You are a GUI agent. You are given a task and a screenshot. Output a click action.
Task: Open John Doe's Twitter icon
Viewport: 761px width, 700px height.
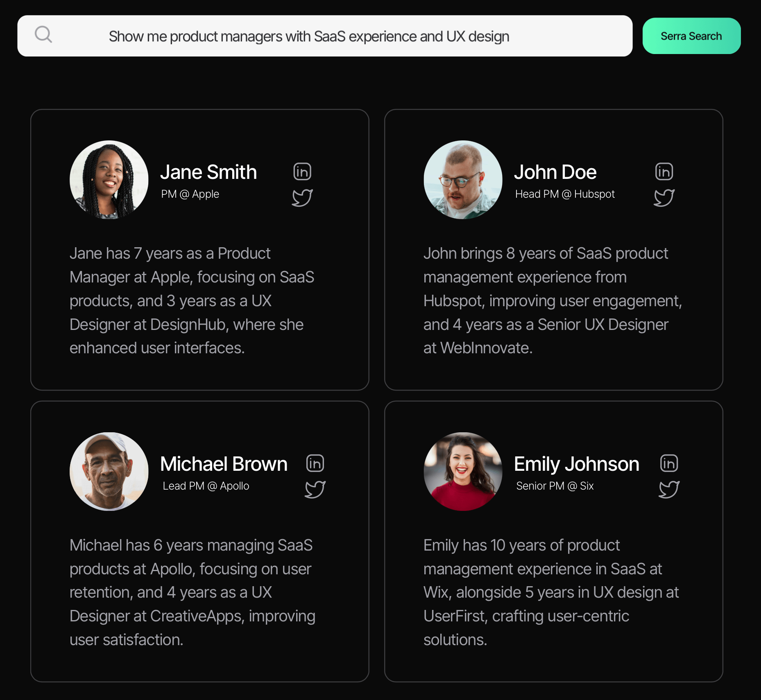coord(664,198)
